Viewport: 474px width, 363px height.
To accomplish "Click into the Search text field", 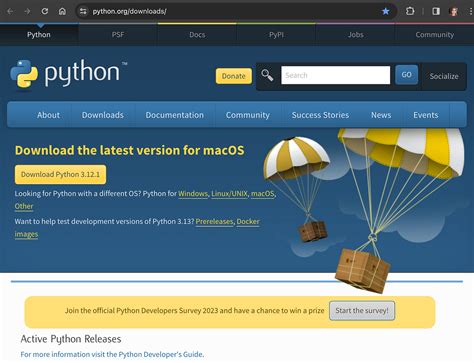I will [x=335, y=75].
